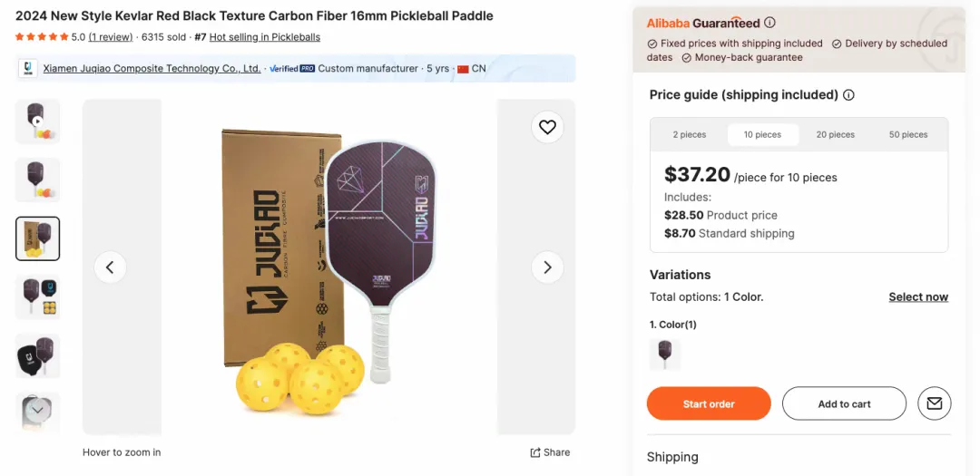Click the Start order button
The width and height of the screenshot is (980, 476).
tap(709, 403)
